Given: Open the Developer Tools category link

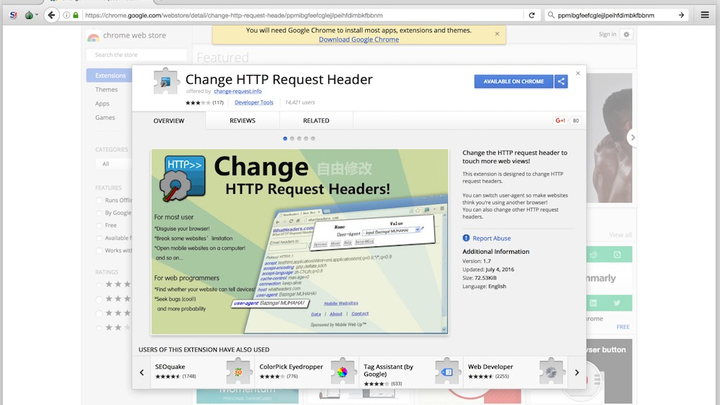Looking at the screenshot, I should pyautogui.click(x=254, y=102).
